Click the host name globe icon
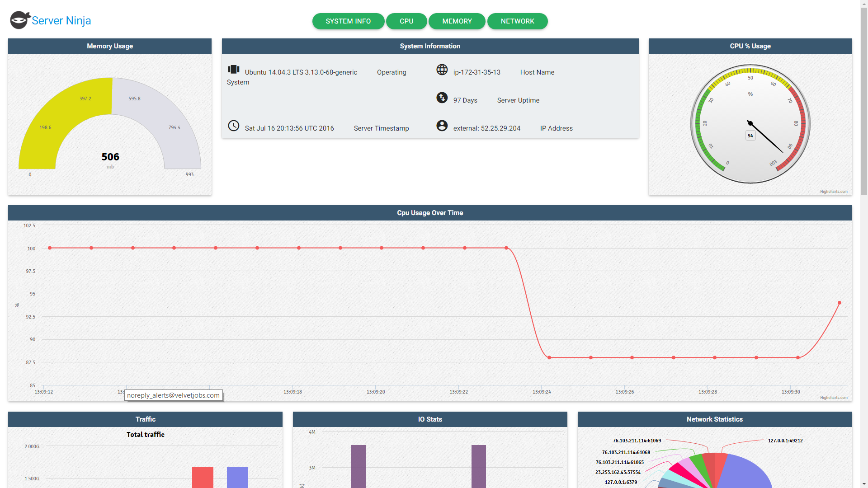The image size is (868, 488). click(x=442, y=70)
